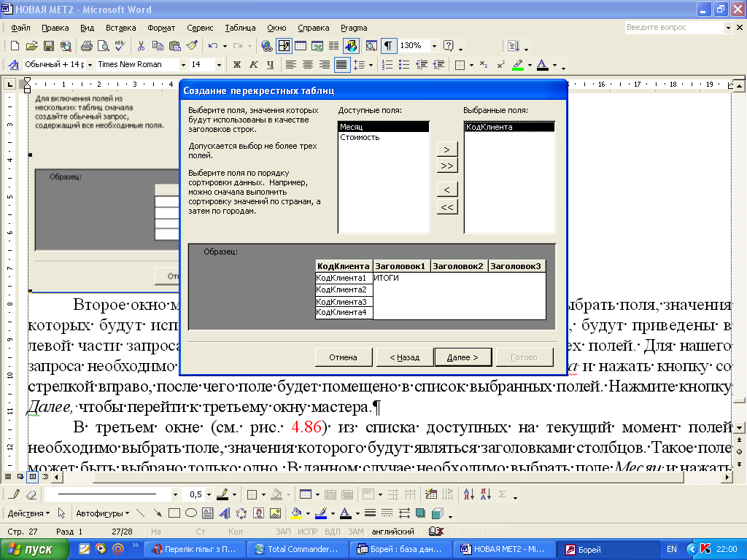This screenshot has width=747, height=560.
Task: Toggle bold (Ж) formatting
Action: 237,65
